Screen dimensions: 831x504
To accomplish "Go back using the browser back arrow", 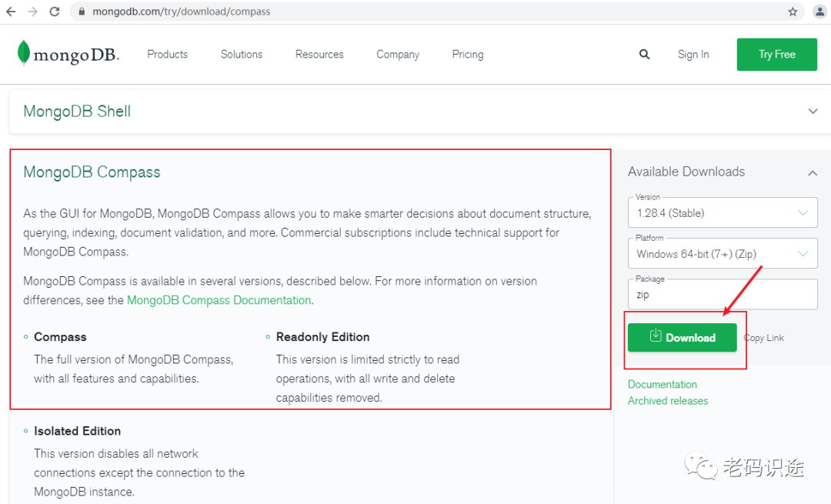I will (11, 11).
